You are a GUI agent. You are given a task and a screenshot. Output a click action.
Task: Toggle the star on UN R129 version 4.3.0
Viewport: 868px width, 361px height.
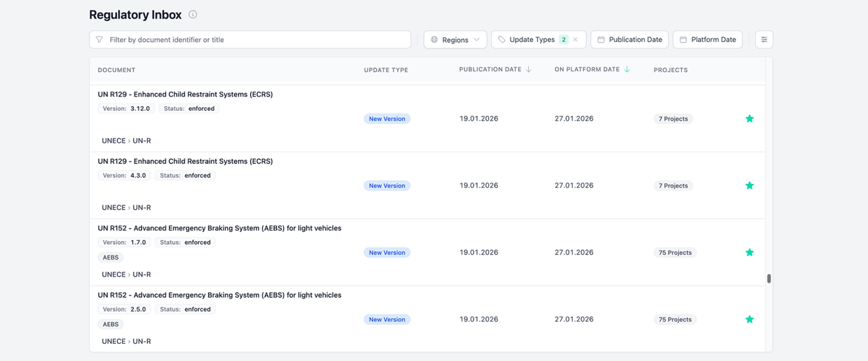coord(749,185)
